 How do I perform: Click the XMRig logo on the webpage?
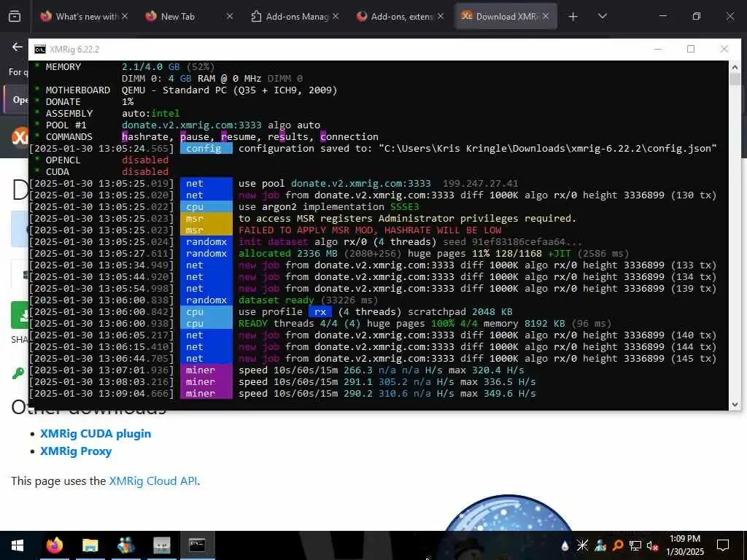(x=20, y=137)
